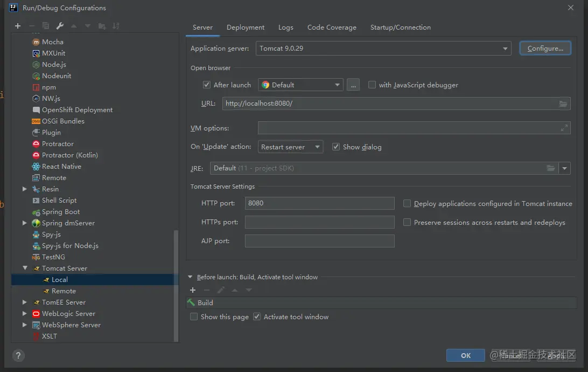This screenshot has height=372, width=588.
Task: Click in the AJP port field
Action: click(x=319, y=241)
